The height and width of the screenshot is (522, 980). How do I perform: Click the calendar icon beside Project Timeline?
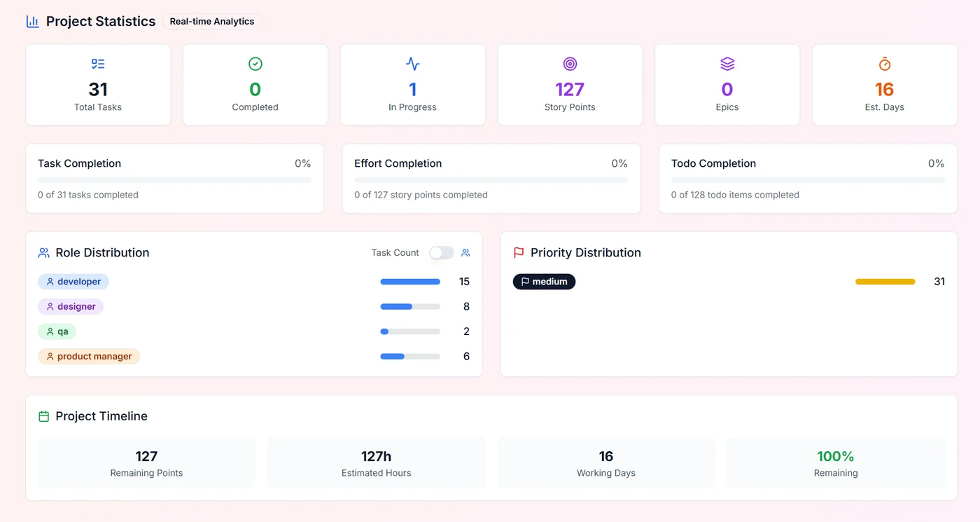44,416
